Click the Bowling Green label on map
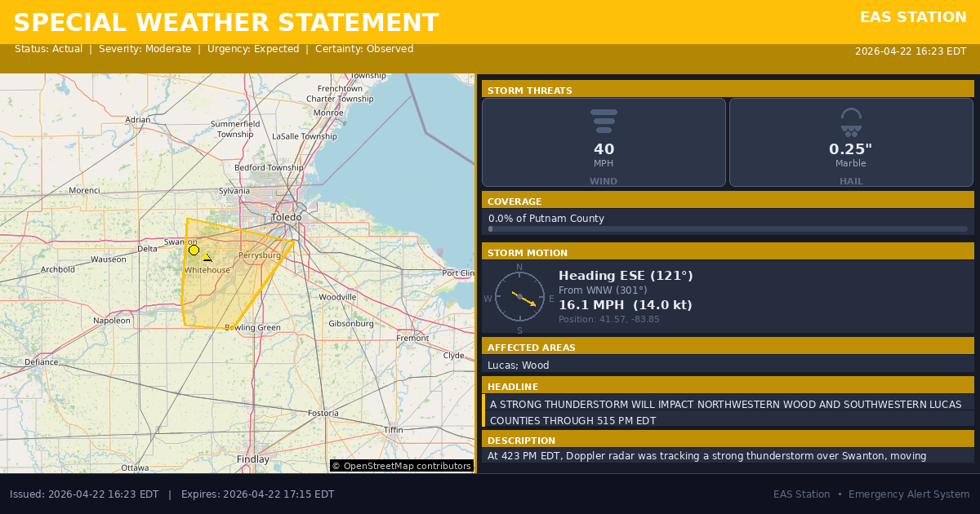The width and height of the screenshot is (980, 514). pyautogui.click(x=252, y=327)
